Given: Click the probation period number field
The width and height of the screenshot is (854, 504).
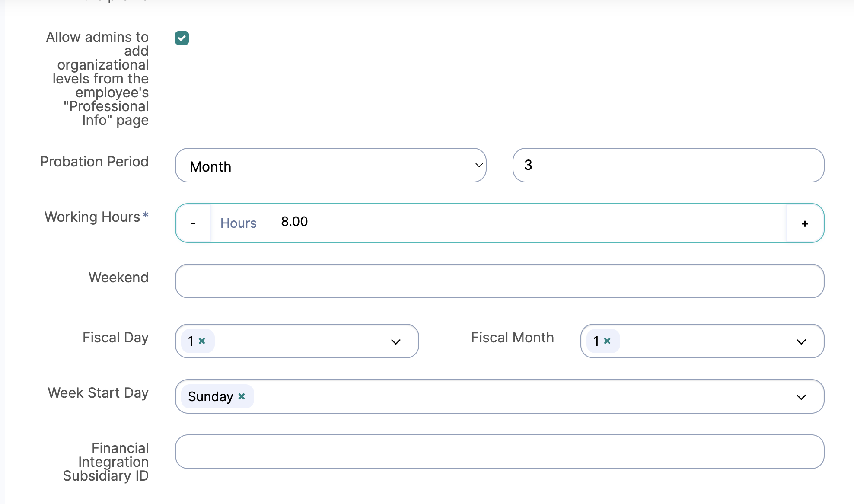Looking at the screenshot, I should tap(668, 166).
